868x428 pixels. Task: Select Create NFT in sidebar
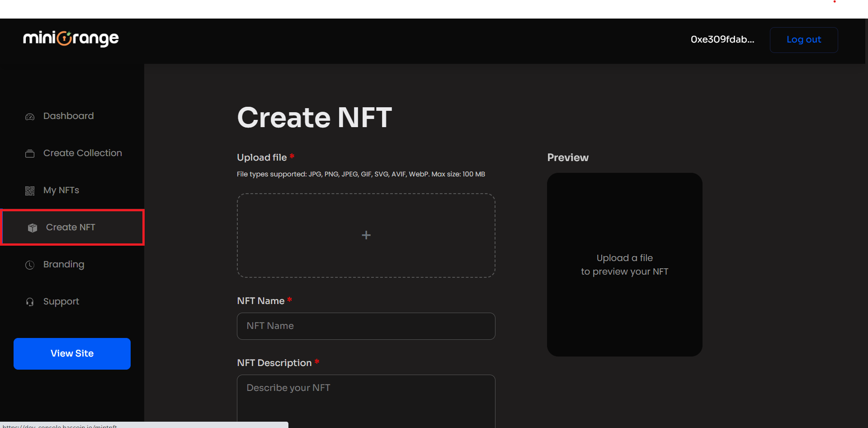72,227
